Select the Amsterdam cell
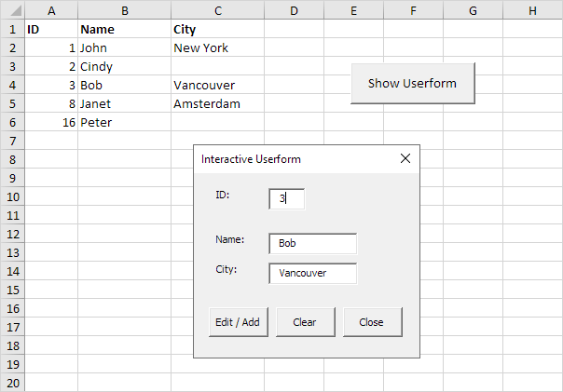563x392 pixels. click(x=217, y=103)
